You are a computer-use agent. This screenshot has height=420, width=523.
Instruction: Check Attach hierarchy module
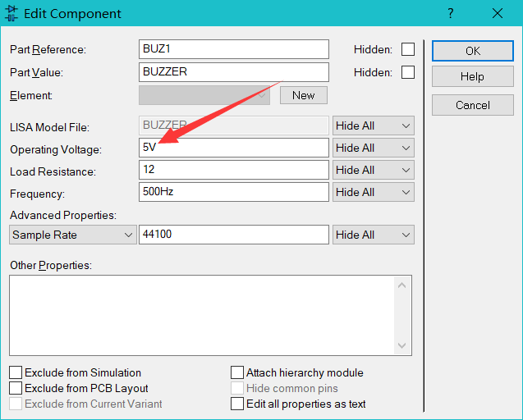[x=237, y=372]
